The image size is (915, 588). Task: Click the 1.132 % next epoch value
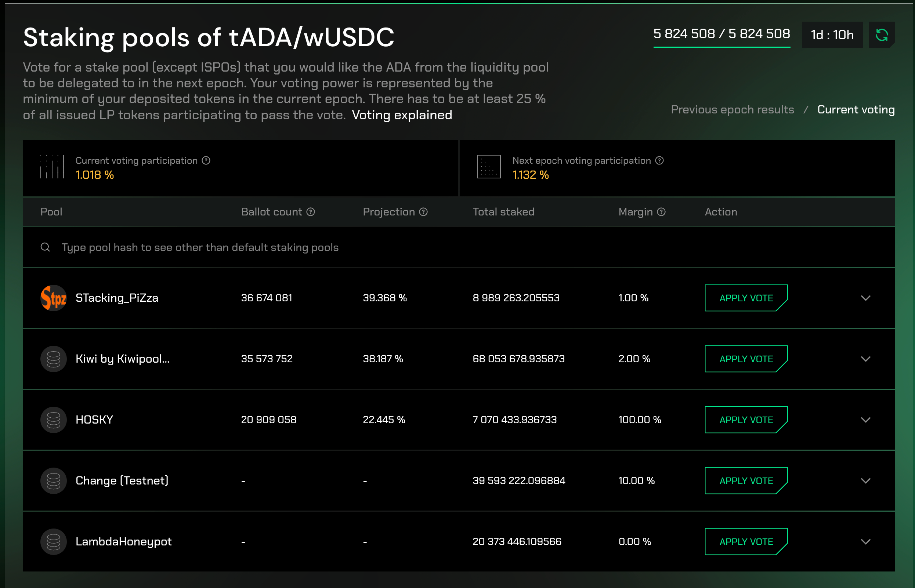(x=531, y=175)
